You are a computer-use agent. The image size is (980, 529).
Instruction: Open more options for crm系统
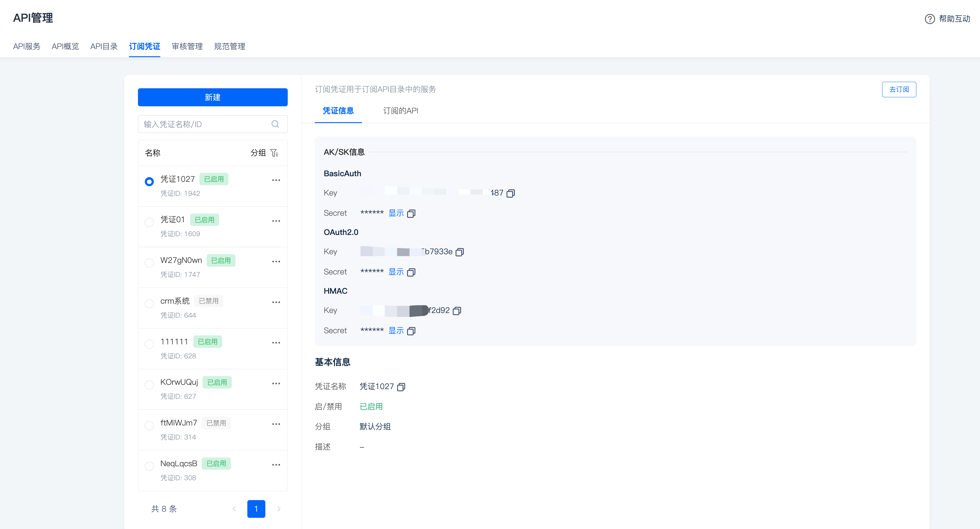pos(276,302)
